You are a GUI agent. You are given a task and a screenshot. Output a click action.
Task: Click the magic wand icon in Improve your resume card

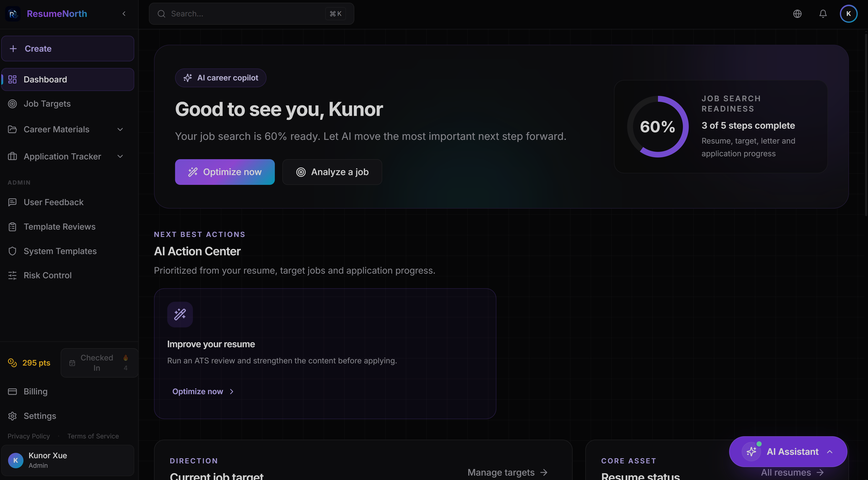(180, 314)
